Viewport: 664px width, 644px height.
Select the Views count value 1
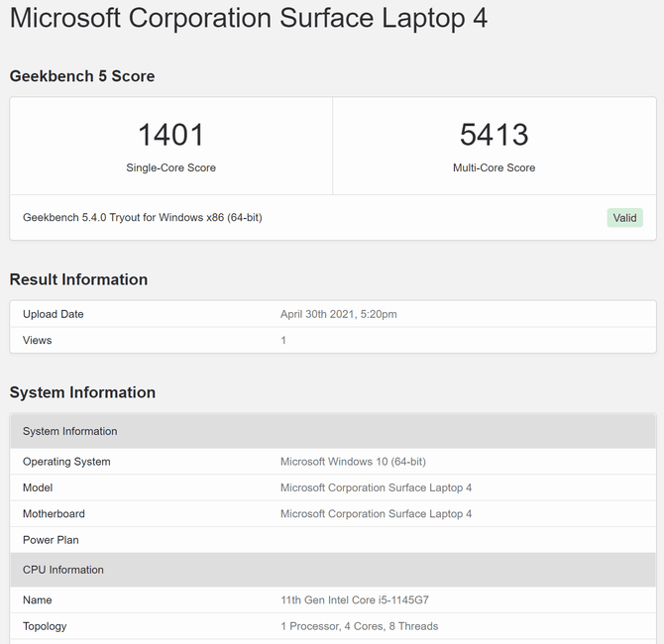pos(283,341)
